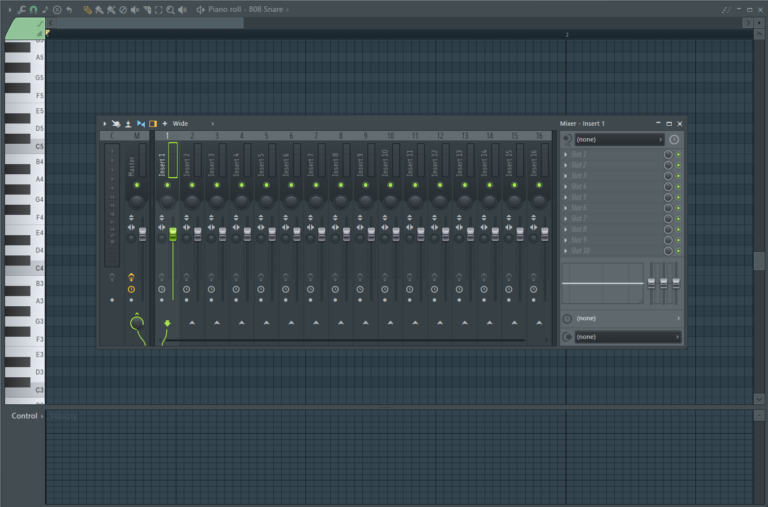Screen dimensions: 768x507
Task: Click the mixer multi-touch control icon
Action: point(116,124)
